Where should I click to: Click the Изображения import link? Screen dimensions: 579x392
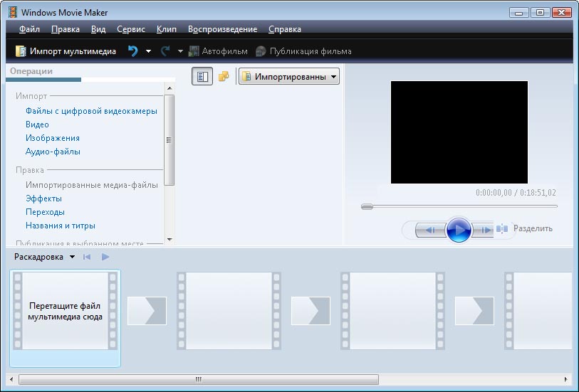(53, 138)
